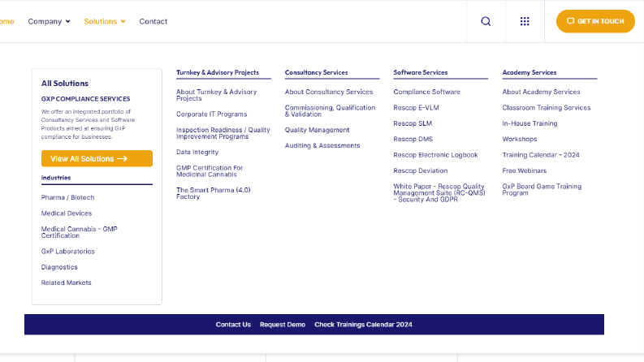
Task: Open GxP Board Game Training Program link
Action: [x=542, y=190]
